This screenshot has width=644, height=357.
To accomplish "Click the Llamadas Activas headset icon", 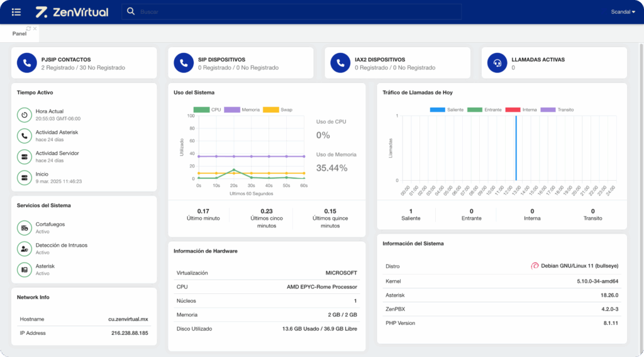I will click(497, 63).
